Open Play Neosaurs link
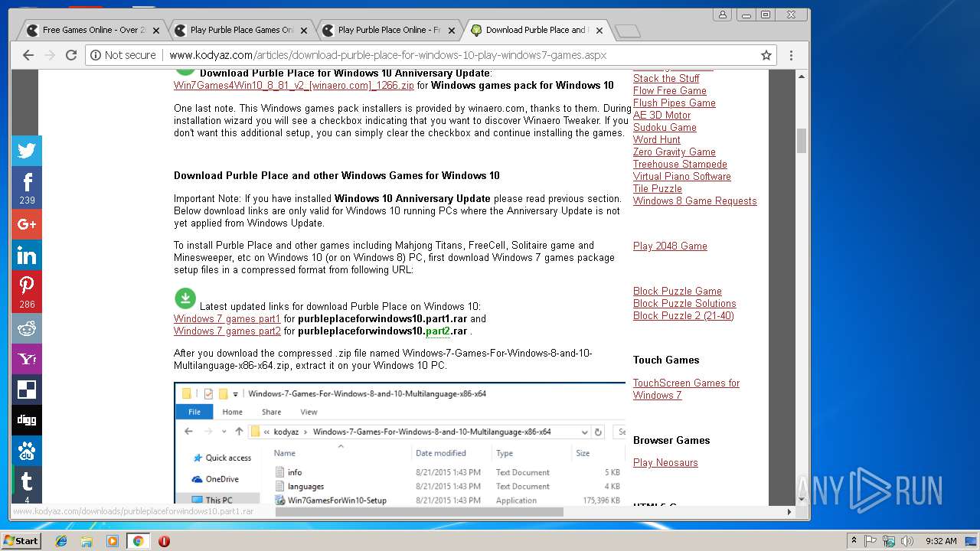 tap(665, 462)
